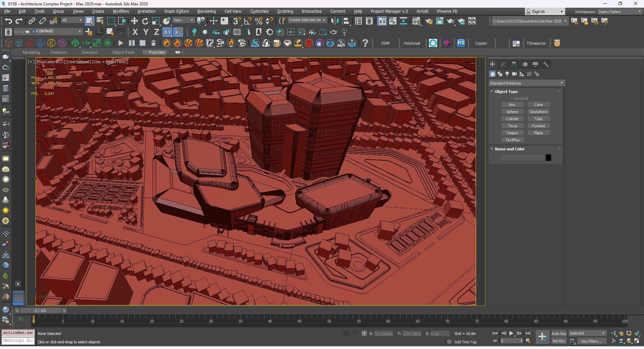Click the '0 / 100' time slider
The height and width of the screenshot is (349, 644).
click(x=40, y=311)
